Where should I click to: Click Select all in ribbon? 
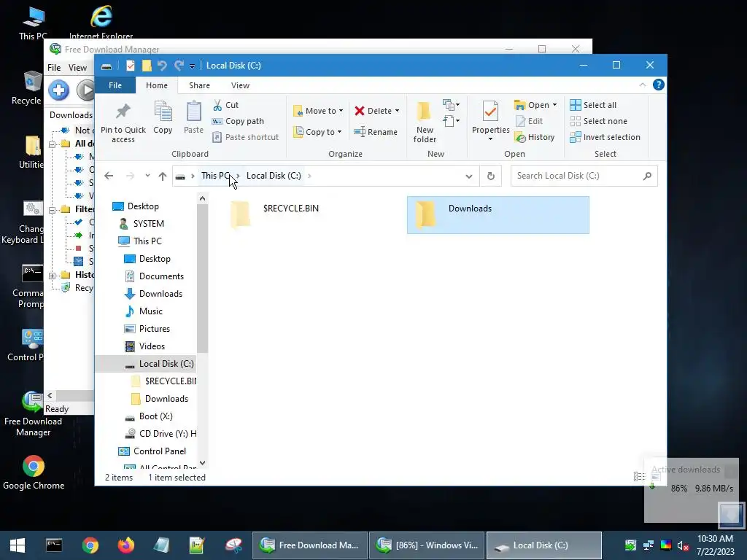tap(593, 105)
